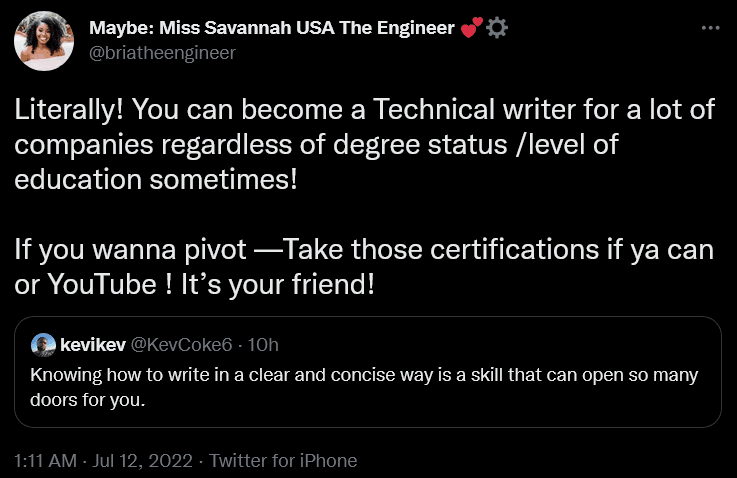Click the 1:11 AM tweet time
This screenshot has height=478, width=737.
click(49, 461)
